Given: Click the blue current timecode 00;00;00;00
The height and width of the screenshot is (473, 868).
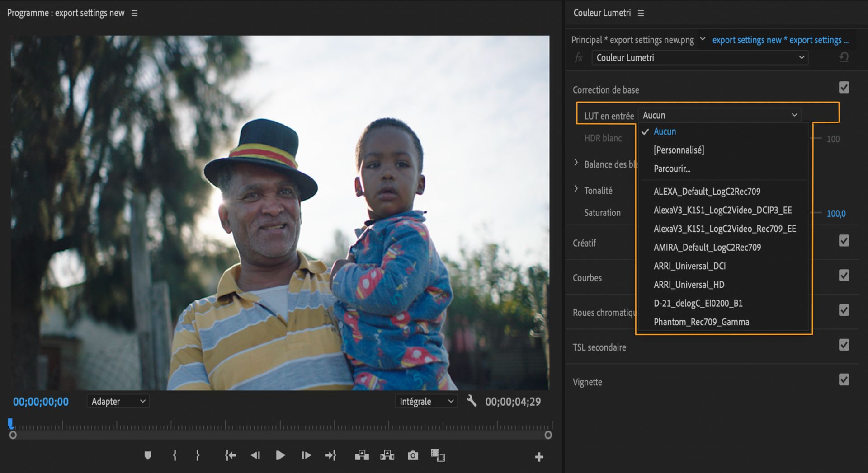Looking at the screenshot, I should (41, 402).
